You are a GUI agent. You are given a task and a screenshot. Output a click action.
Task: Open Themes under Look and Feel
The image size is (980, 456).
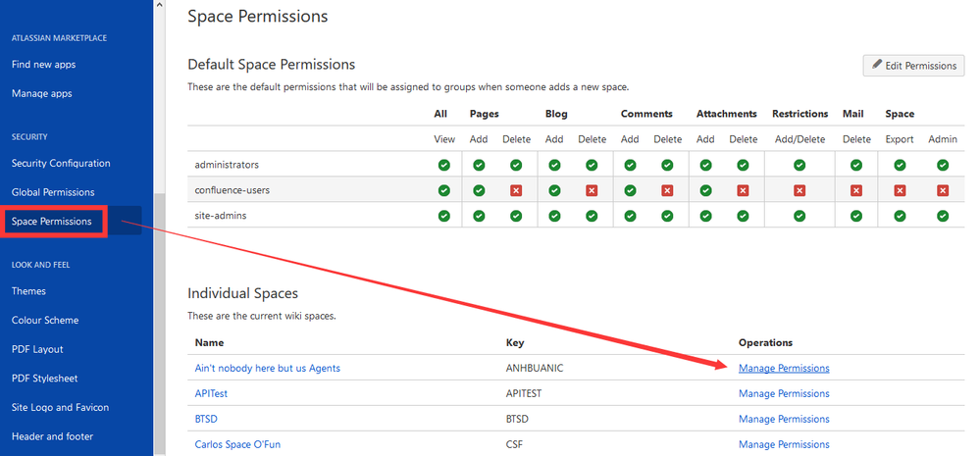28,291
